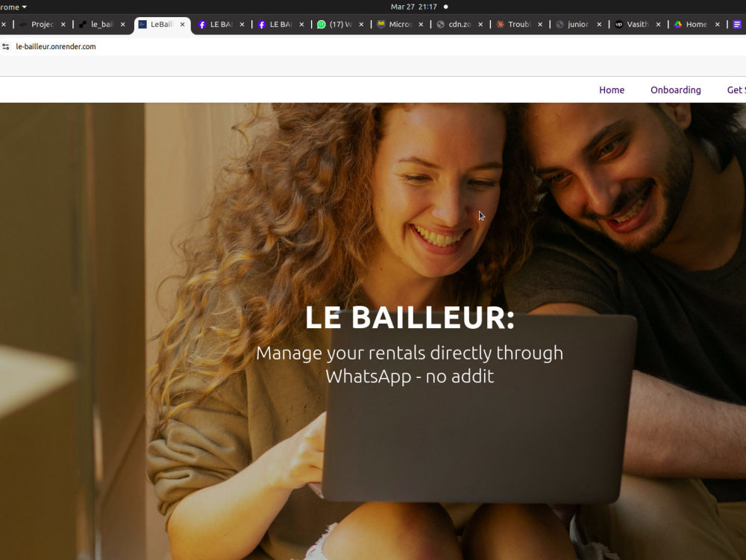Switch to the Projec tab

pos(42,25)
